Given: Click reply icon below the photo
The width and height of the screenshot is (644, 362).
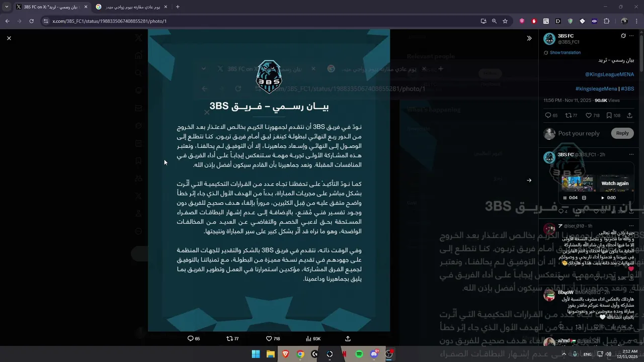Looking at the screenshot, I should coord(190,339).
